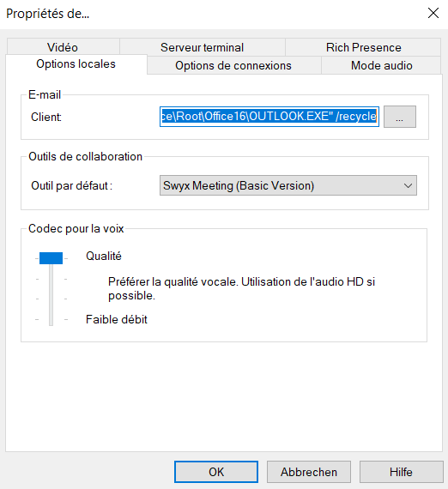
Task: Switch to the Vidéo tab
Action: tap(63, 47)
